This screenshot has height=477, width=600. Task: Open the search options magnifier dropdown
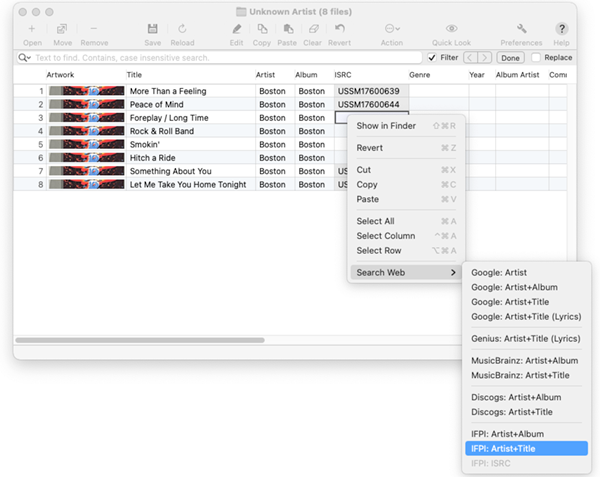[24, 58]
